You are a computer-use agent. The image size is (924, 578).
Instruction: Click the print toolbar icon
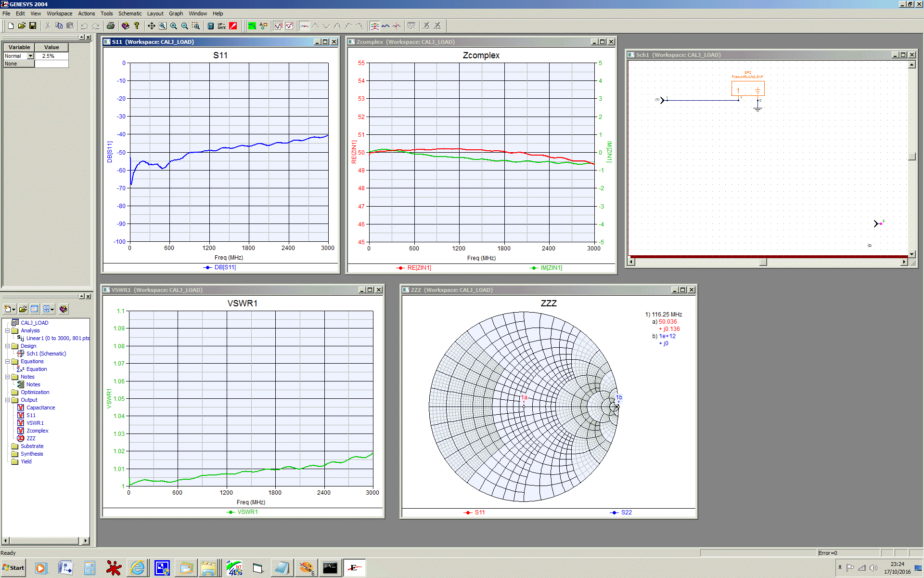(111, 26)
